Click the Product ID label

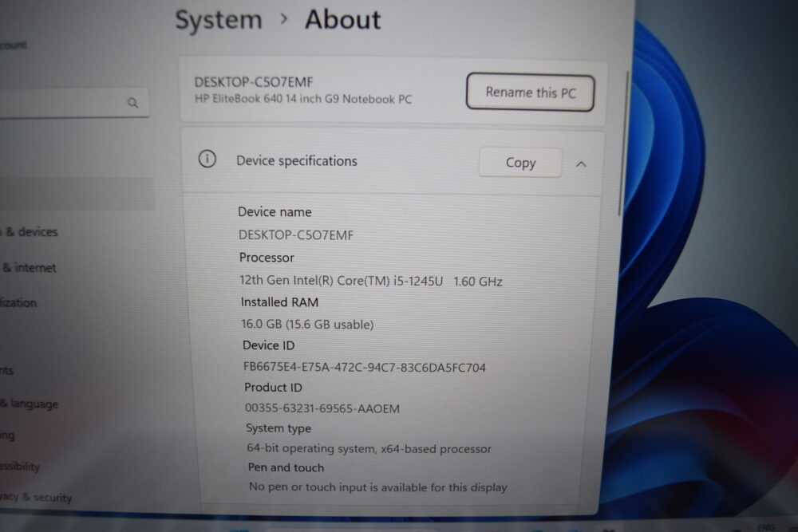[x=273, y=387]
